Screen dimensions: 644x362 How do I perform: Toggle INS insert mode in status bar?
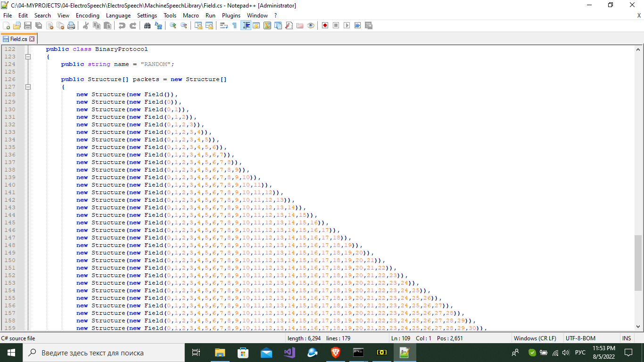(627, 338)
